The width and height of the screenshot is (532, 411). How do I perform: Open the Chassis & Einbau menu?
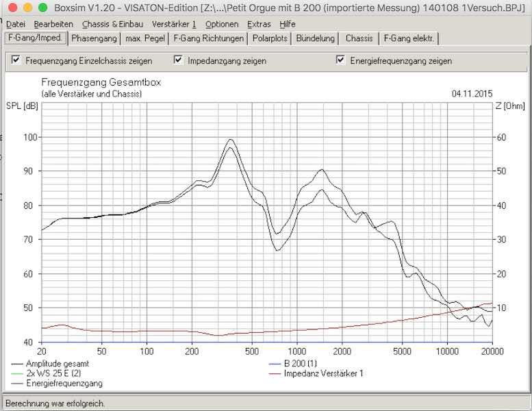(x=112, y=24)
